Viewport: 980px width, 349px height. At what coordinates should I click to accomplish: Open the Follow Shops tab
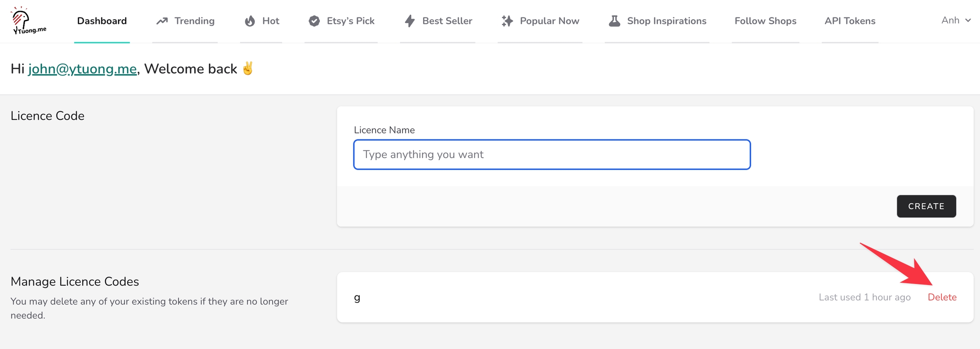click(x=765, y=21)
